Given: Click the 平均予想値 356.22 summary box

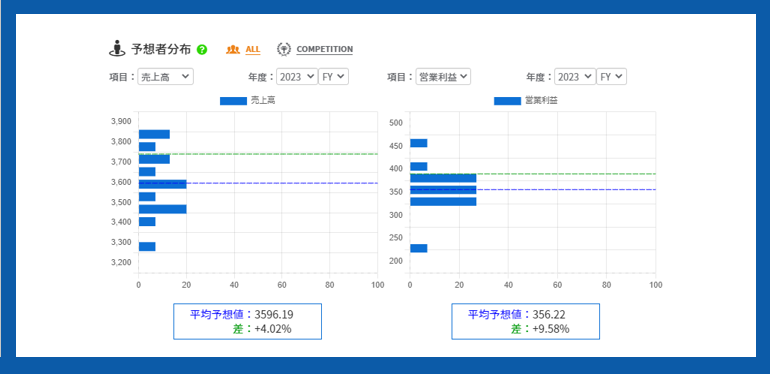Looking at the screenshot, I should tap(525, 321).
